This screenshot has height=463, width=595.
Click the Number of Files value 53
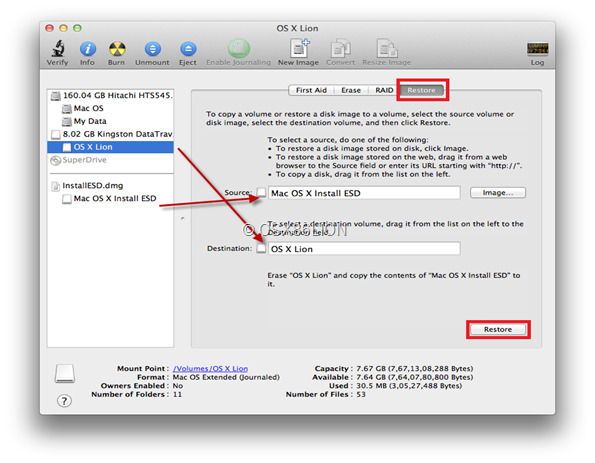click(361, 395)
